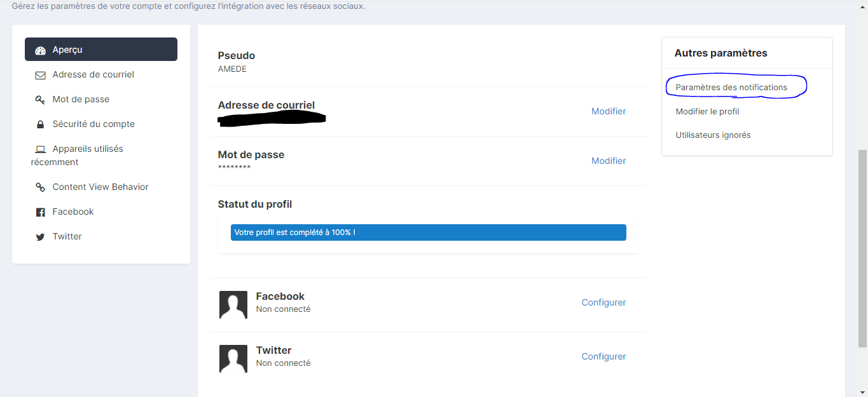The height and width of the screenshot is (397, 868).
Task: Go to Utilisateurs ignorés
Action: tap(713, 135)
